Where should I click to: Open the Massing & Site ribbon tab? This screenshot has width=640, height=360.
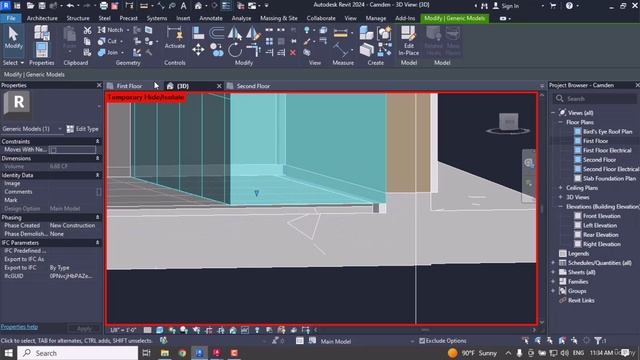279,18
